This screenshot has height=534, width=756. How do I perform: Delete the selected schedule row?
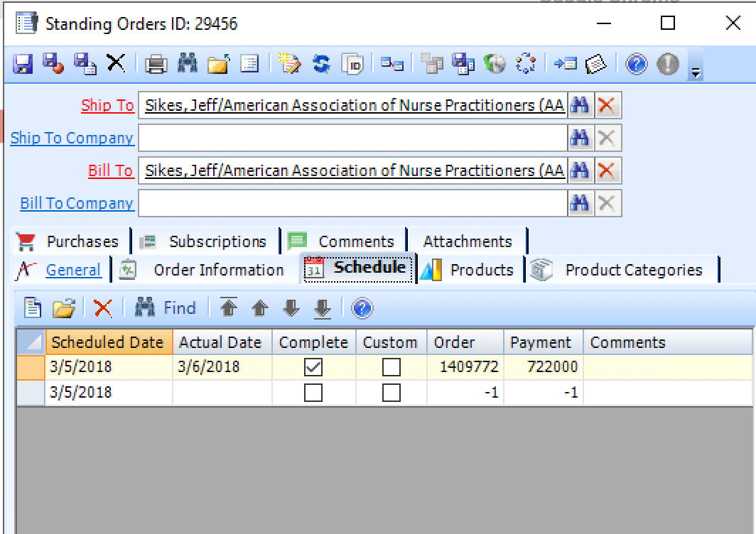coord(103,308)
